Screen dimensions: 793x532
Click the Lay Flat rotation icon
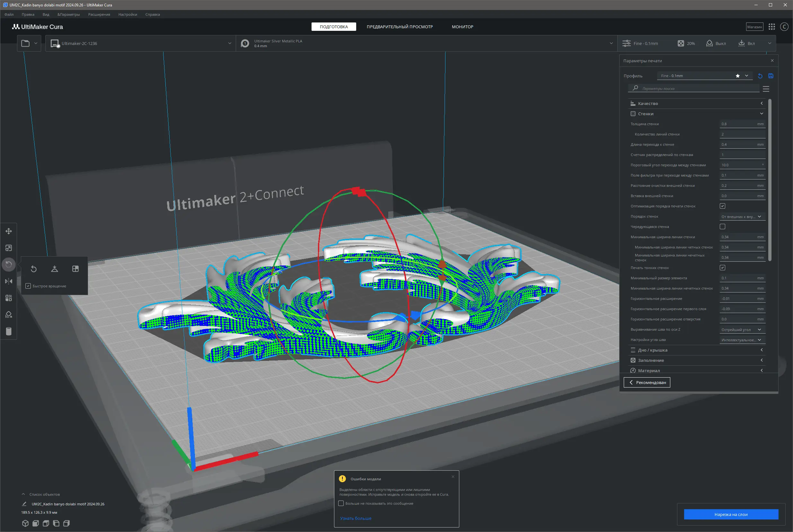tap(55, 269)
